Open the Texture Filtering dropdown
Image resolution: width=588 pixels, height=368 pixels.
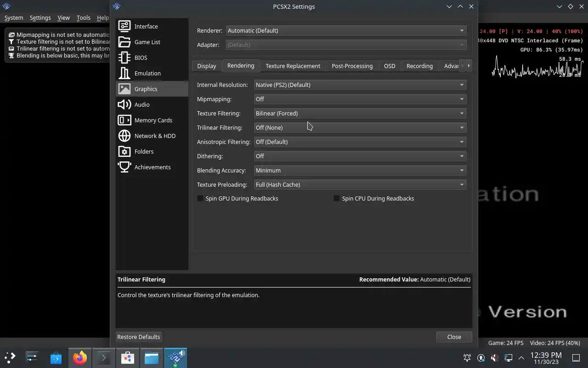coord(360,113)
